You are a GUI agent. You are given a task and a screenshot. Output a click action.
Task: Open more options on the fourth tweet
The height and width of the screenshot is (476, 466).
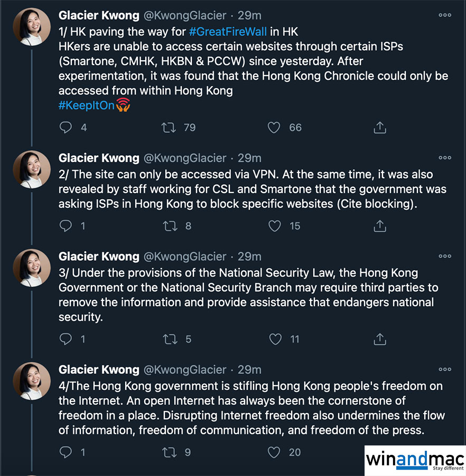(445, 369)
